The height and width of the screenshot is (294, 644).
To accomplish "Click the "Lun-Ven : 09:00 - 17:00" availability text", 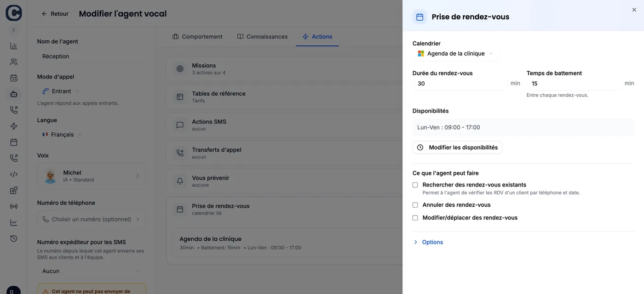I will click(448, 127).
